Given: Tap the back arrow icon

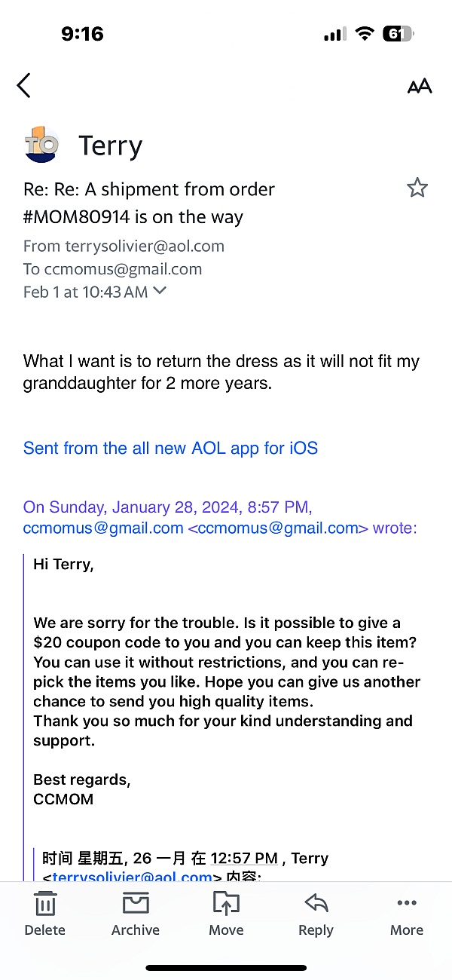Looking at the screenshot, I should (x=24, y=85).
